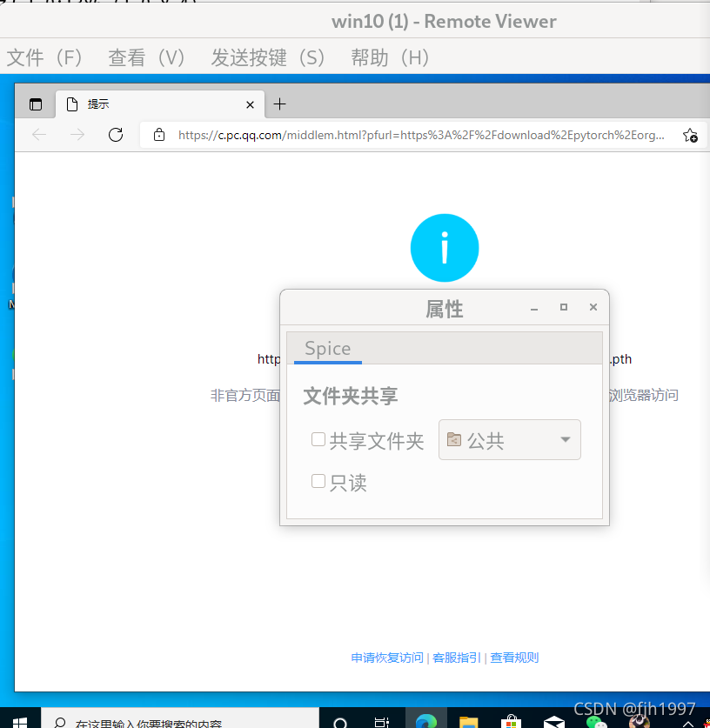Click the 申请恢复访问 link
Image resolution: width=710 pixels, height=728 pixels.
(386, 658)
